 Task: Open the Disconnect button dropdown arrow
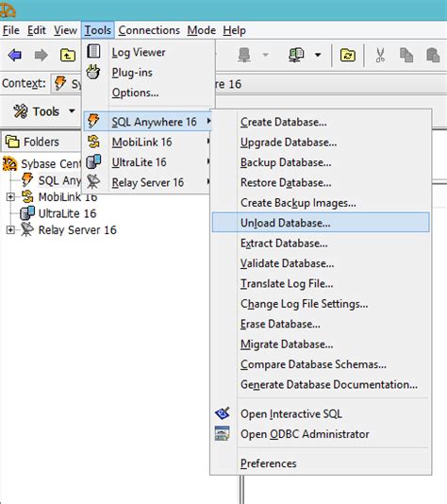tap(266, 55)
